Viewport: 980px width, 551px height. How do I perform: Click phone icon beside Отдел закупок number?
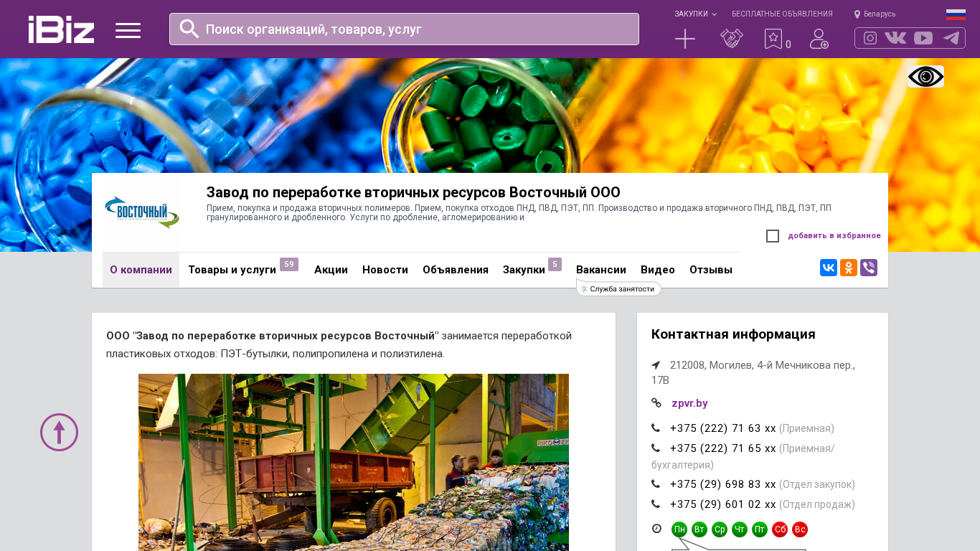[656, 484]
